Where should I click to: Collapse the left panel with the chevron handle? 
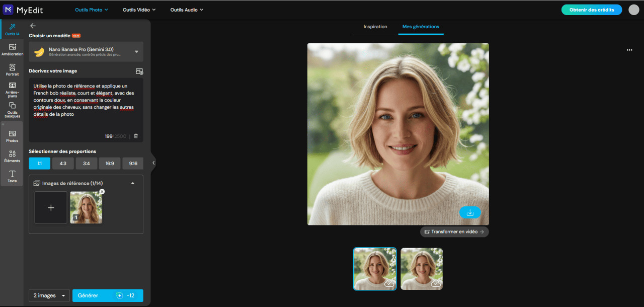(x=153, y=163)
